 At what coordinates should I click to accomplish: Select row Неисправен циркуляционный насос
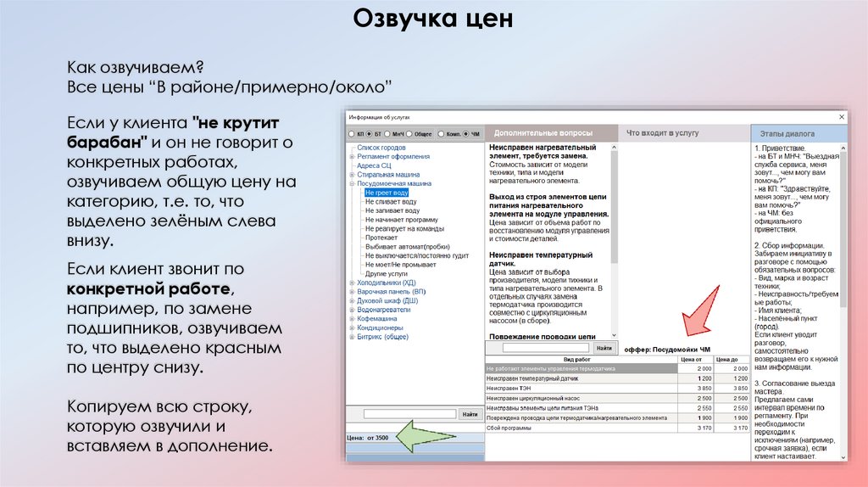[x=617, y=399]
